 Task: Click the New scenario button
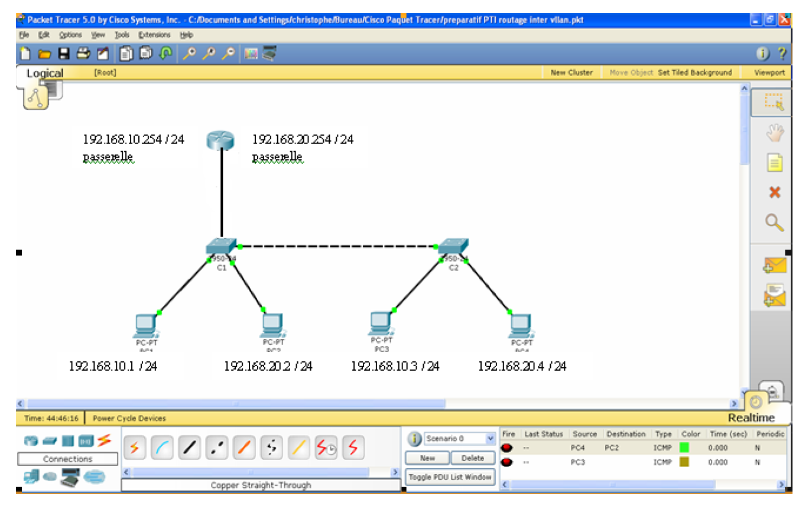point(427,458)
